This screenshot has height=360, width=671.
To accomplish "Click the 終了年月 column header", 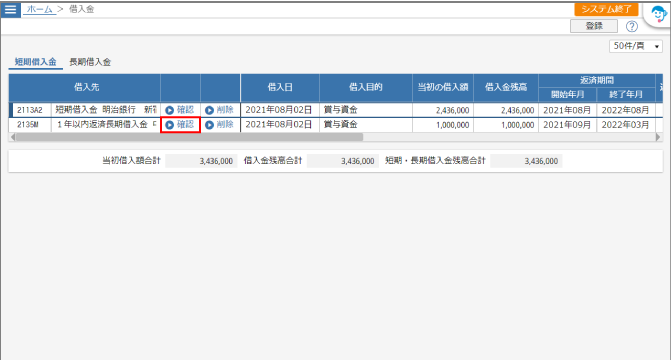I will [626, 94].
